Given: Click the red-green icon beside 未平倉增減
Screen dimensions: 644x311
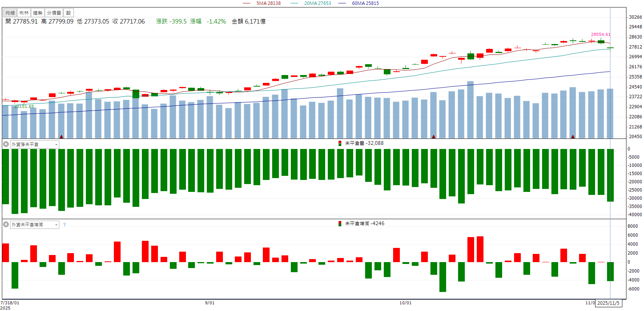Looking at the screenshot, I should pos(340,224).
